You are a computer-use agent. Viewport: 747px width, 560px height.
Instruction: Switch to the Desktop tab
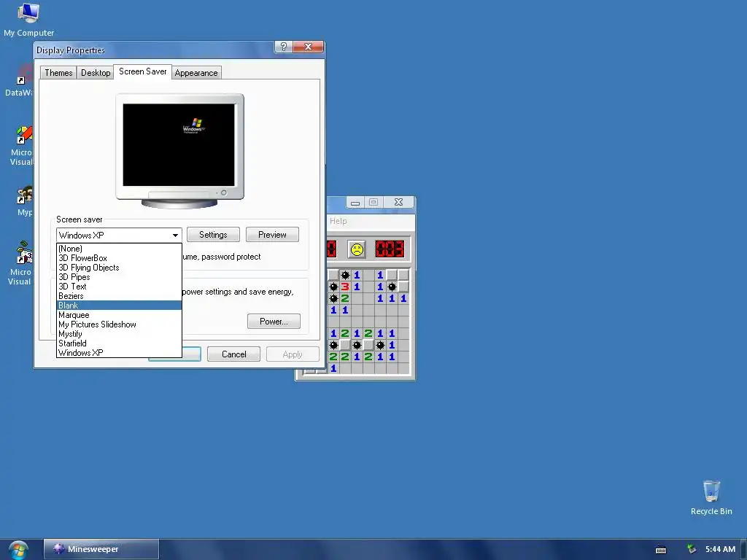(x=96, y=73)
